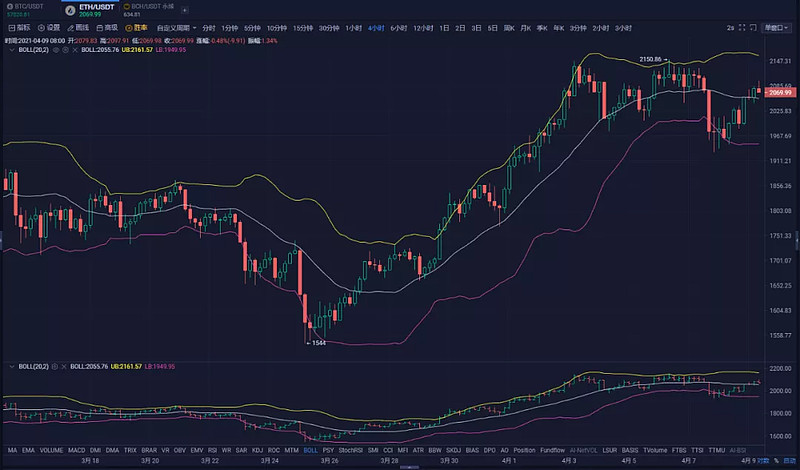800x470 pixels.
Task: Enable the OBV indicator
Action: point(180,450)
